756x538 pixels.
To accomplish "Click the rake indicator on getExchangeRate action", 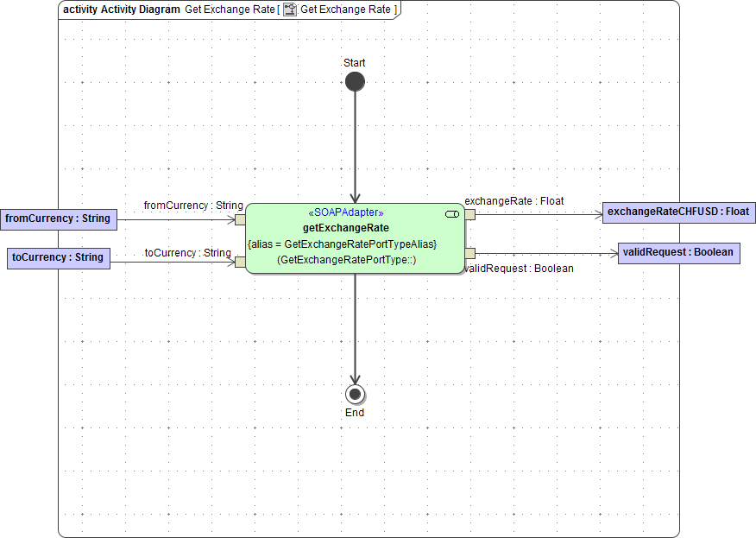I will (451, 213).
